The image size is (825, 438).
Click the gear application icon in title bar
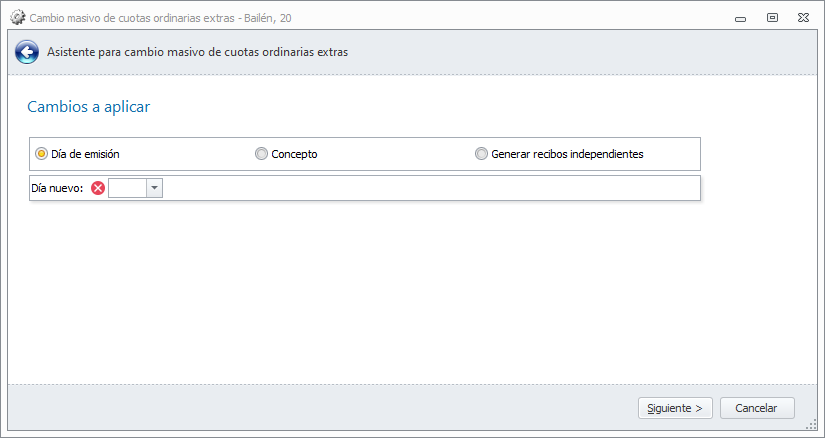[x=18, y=17]
